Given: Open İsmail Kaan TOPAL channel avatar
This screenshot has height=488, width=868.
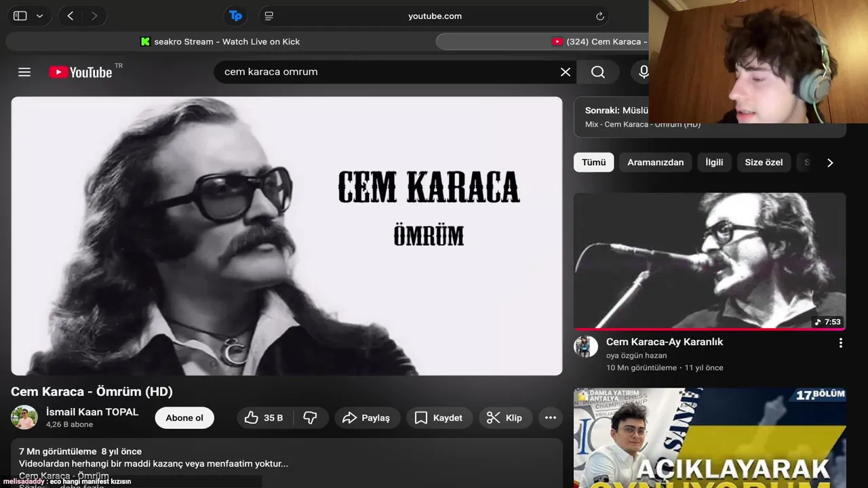Looking at the screenshot, I should [x=24, y=418].
